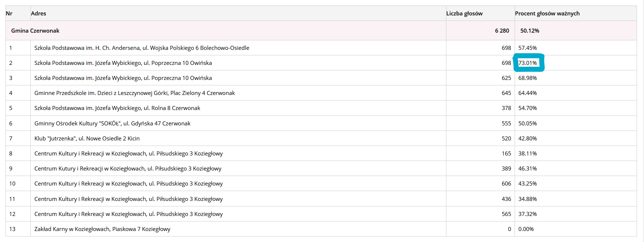Click the vote count '378'

506,108
